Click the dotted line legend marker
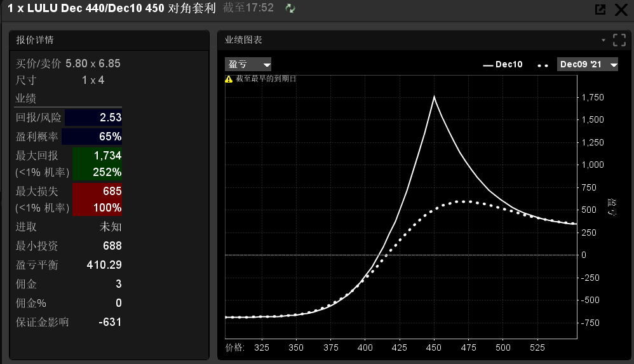The width and height of the screenshot is (634, 364). pos(543,65)
